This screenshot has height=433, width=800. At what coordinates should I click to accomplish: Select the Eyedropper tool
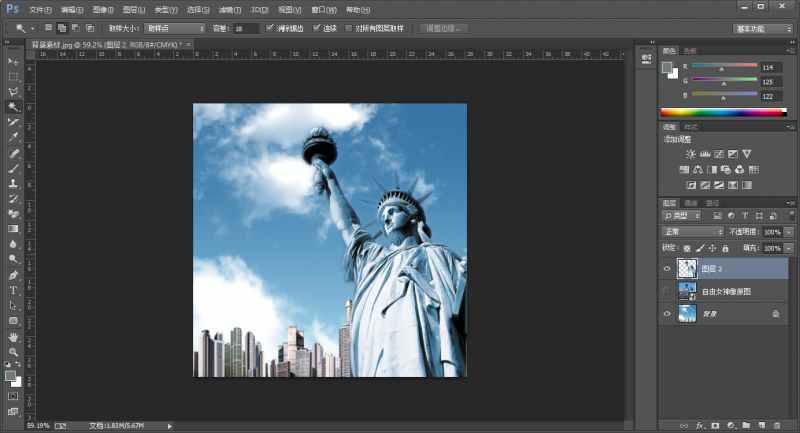pyautogui.click(x=14, y=137)
